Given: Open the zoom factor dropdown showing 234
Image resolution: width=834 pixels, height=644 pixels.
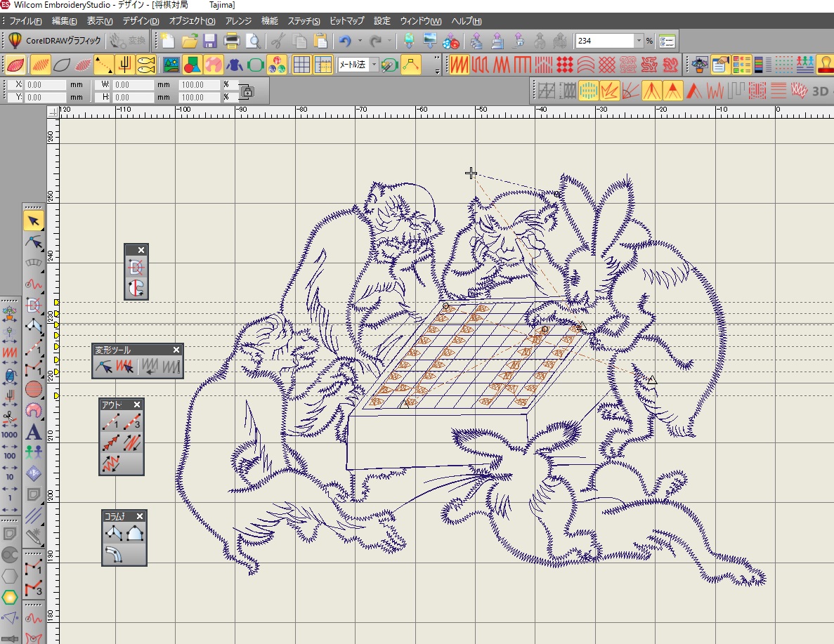Looking at the screenshot, I should 639,41.
